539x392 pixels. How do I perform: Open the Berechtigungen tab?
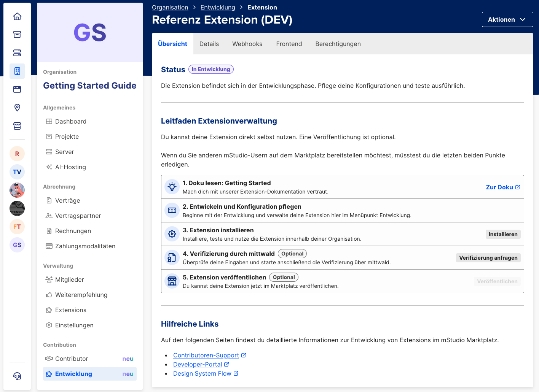(x=338, y=44)
